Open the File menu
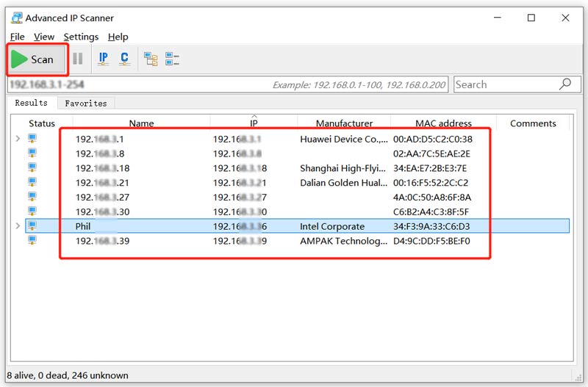 coord(17,37)
